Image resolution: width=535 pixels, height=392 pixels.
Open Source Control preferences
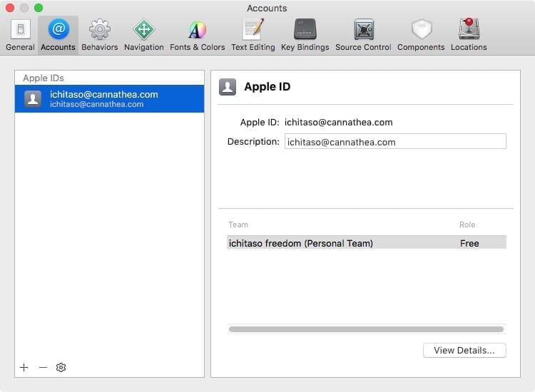pyautogui.click(x=363, y=35)
